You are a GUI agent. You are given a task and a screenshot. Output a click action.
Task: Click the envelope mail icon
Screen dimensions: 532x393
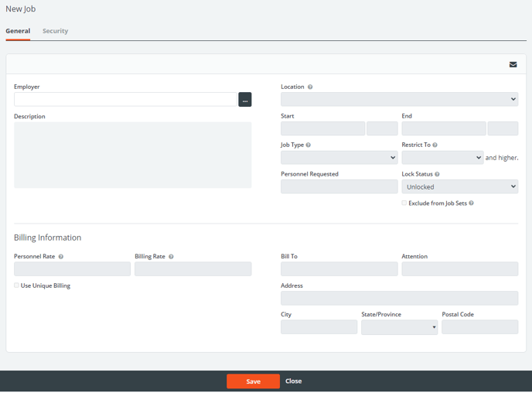tap(513, 64)
